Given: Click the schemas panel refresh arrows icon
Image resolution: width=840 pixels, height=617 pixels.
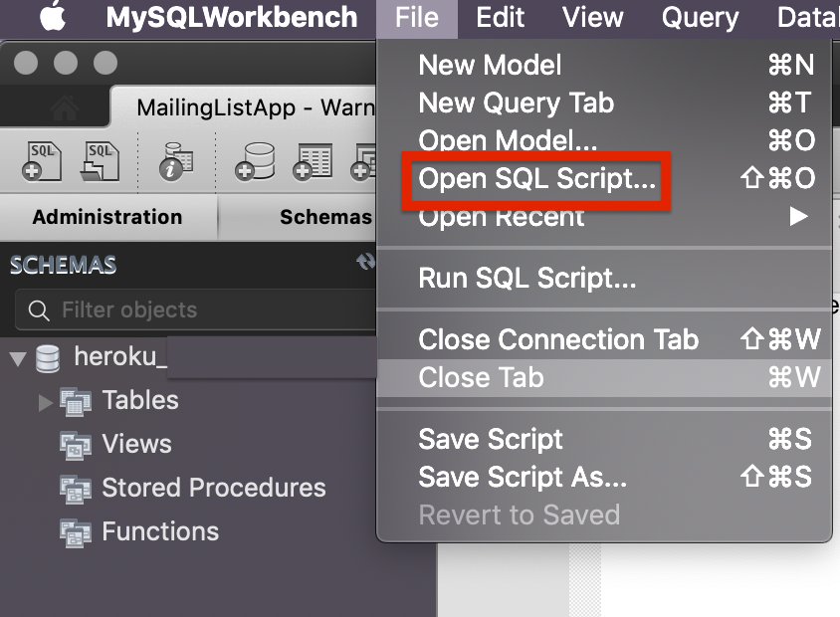Looking at the screenshot, I should 366,261.
